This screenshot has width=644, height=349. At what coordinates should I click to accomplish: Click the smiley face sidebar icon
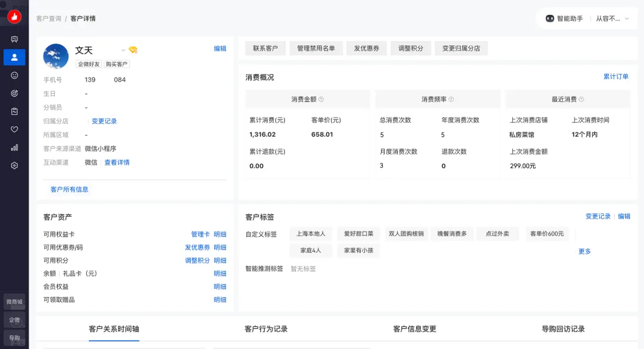(x=14, y=75)
